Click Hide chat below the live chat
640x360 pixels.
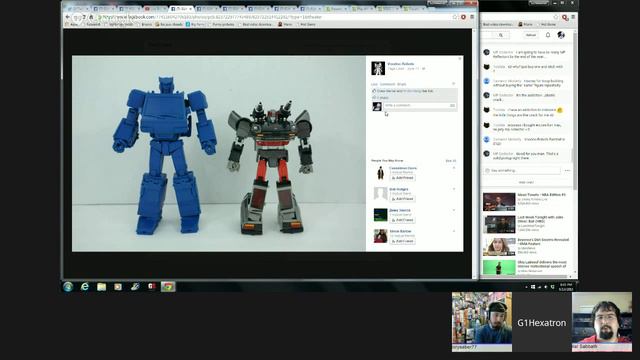[x=526, y=182]
